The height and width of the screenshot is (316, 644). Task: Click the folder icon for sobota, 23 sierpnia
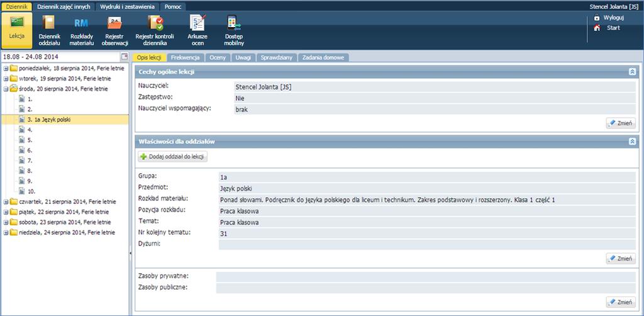(14, 222)
